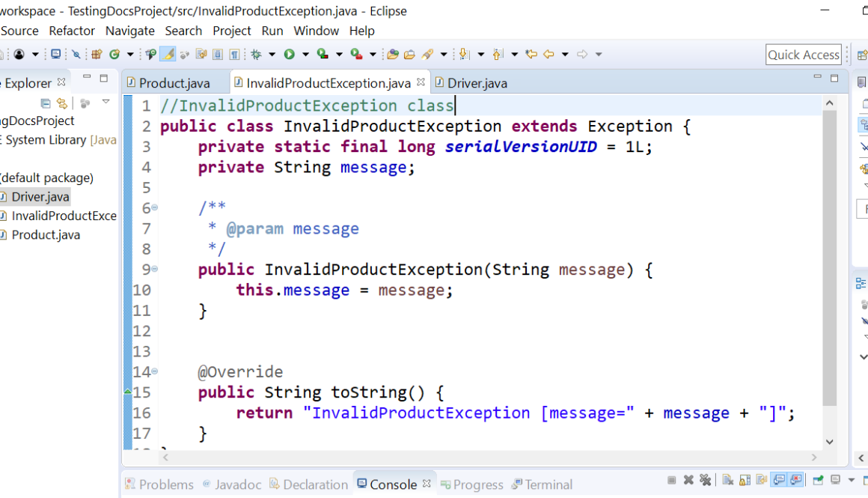Click the Quick Access search field
Image resolution: width=868 pixels, height=498 pixels.
click(x=804, y=55)
